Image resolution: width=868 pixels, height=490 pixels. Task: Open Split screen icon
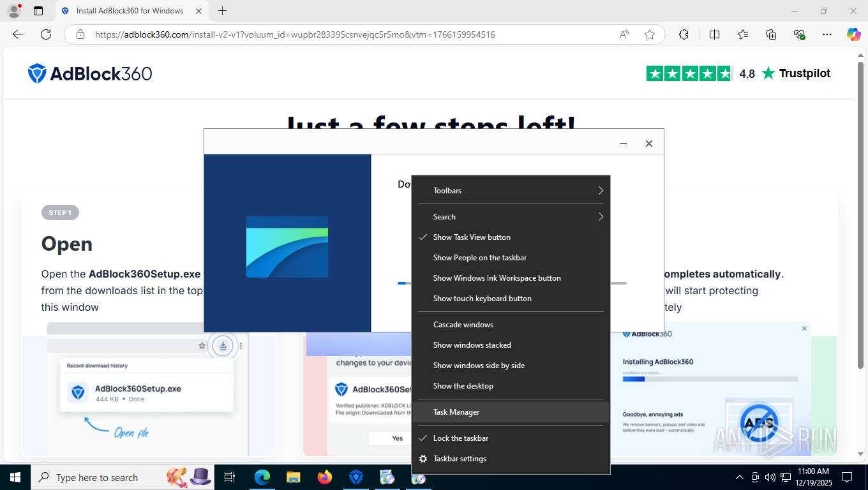(x=715, y=34)
